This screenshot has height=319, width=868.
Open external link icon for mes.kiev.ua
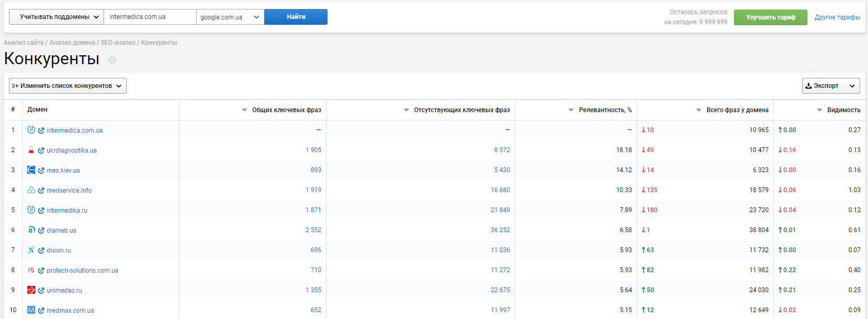pos(41,171)
